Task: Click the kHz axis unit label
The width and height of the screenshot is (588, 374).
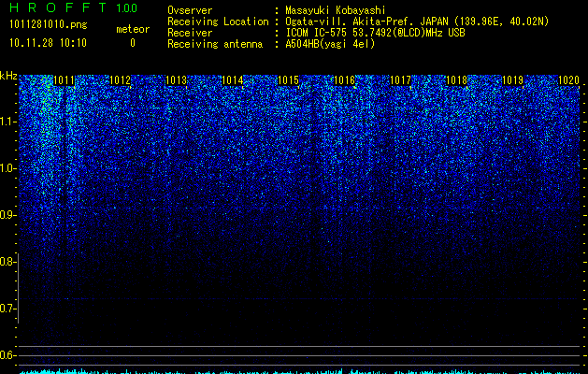Action: (x=8, y=76)
